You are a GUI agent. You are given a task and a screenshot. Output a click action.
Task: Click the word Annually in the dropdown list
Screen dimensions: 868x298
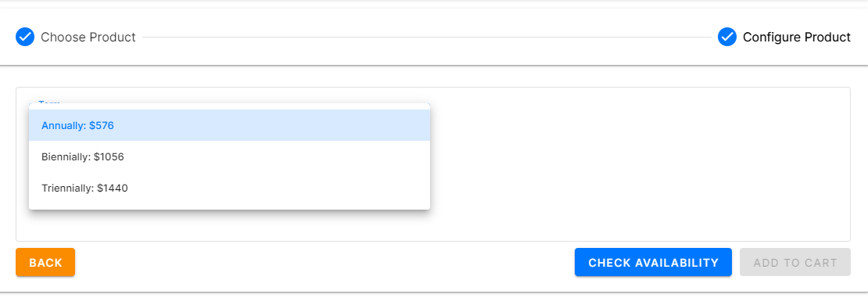click(63, 126)
